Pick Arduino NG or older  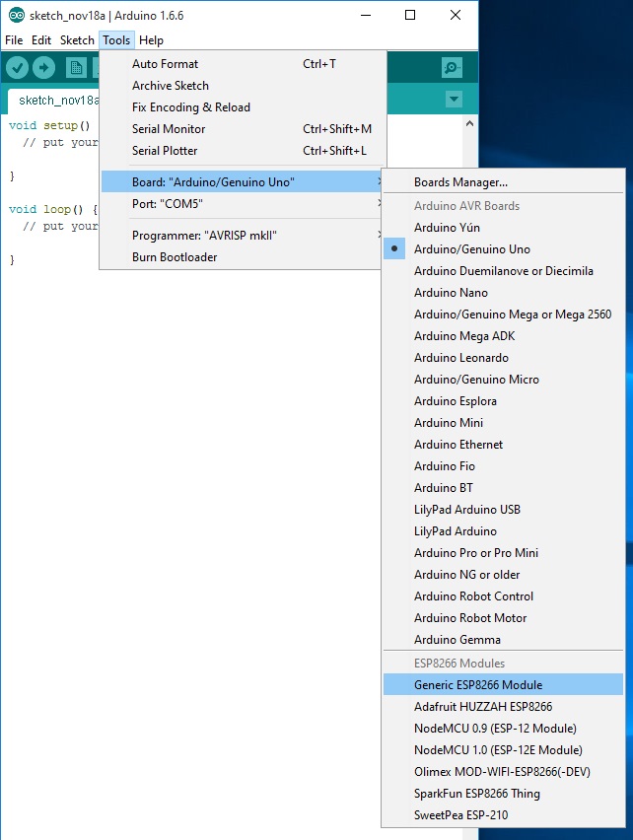tap(504, 574)
